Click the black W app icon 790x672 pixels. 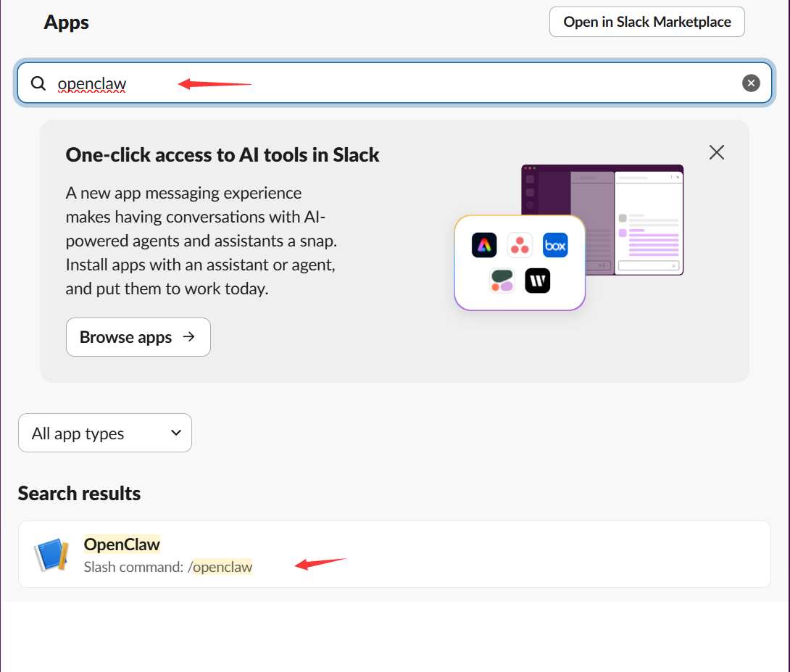(x=537, y=281)
